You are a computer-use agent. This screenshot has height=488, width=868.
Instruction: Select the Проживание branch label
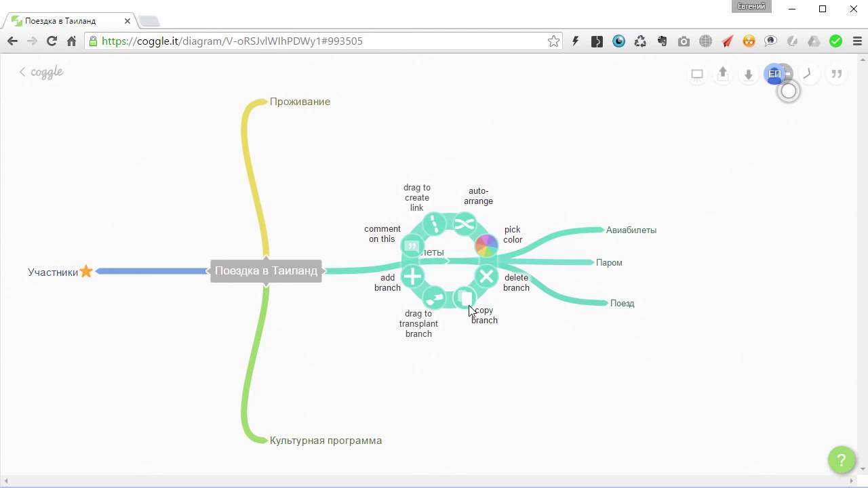coord(300,102)
